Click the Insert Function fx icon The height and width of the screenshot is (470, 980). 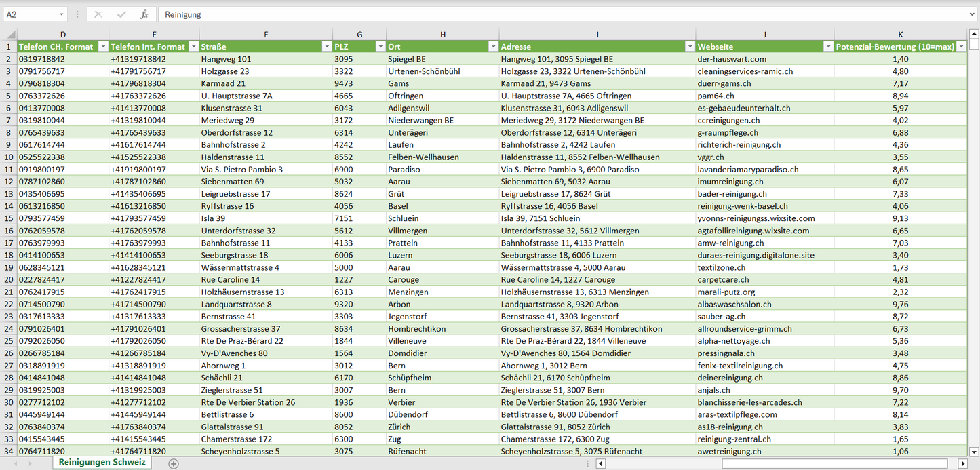(x=144, y=14)
